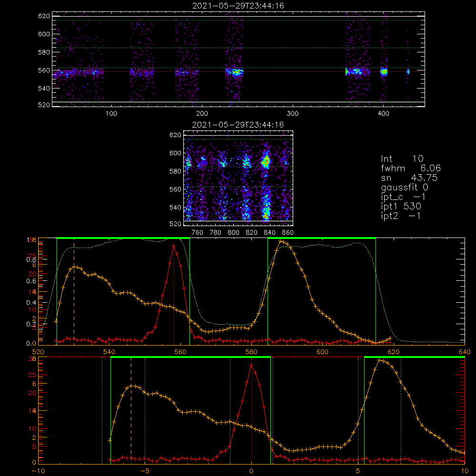The width and height of the screenshot is (476, 476).
Task: Click the thick green bar at the bottom plot's upper right
Action: [x=415, y=357]
